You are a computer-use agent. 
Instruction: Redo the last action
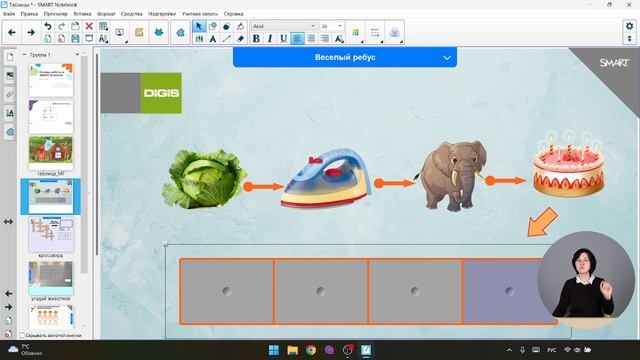click(x=62, y=26)
